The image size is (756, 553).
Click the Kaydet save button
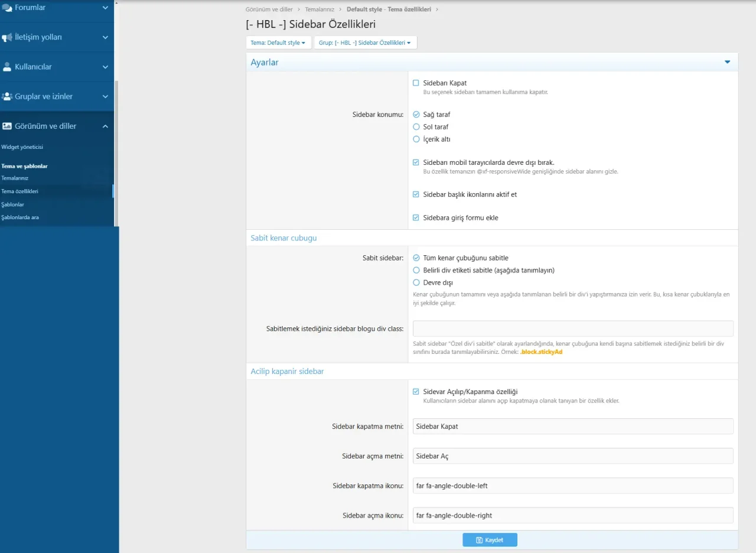490,540
